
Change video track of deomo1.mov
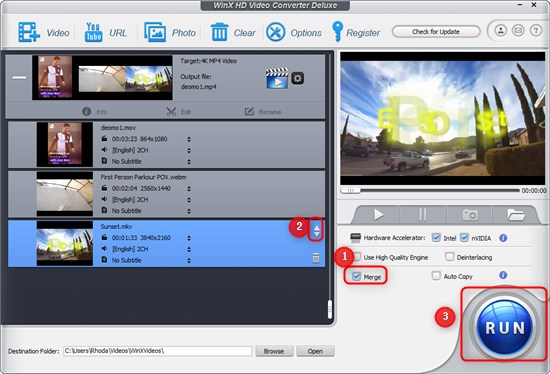pos(189,139)
